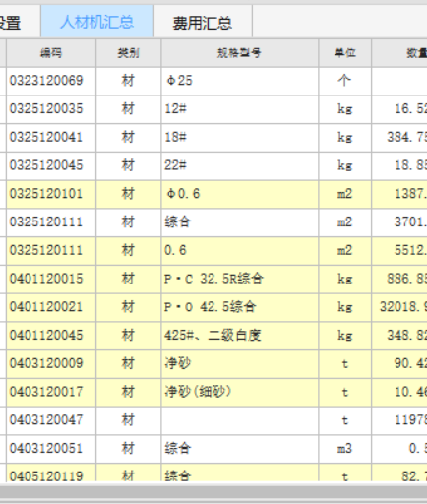Image resolution: width=427 pixels, height=504 pixels.
Task: Select quantity cell showing 384.75
Action: pos(399,138)
